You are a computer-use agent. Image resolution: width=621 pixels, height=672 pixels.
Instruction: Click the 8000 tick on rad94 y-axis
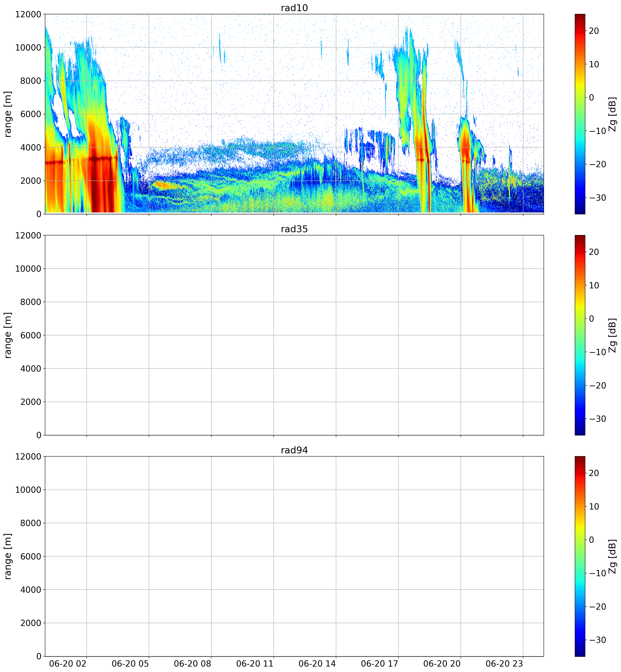(x=31, y=523)
